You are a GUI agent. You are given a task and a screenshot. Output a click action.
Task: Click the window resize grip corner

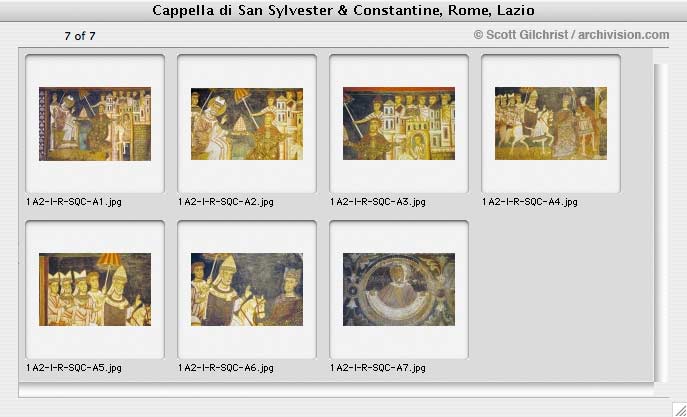680,410
